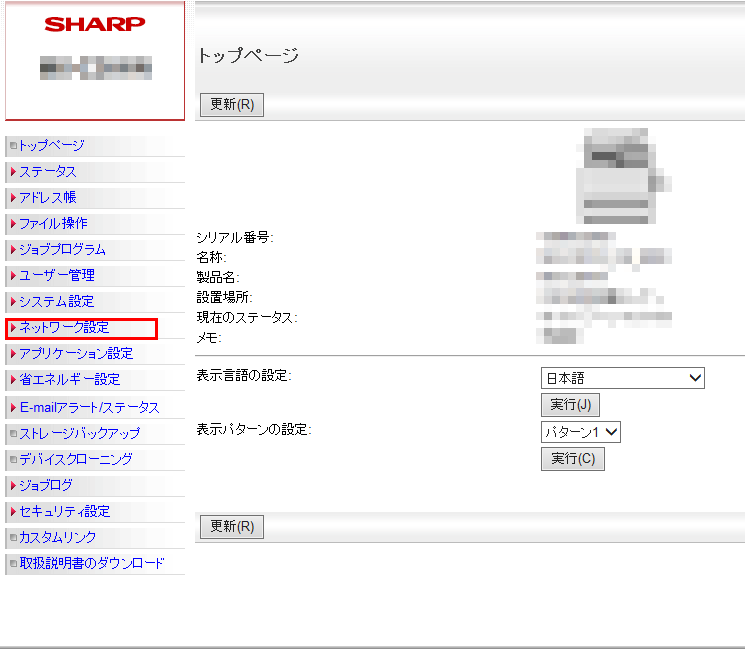Image resolution: width=745 pixels, height=649 pixels.
Task: Click the red arrow beside 省エネルギー設定
Action: pos(13,379)
